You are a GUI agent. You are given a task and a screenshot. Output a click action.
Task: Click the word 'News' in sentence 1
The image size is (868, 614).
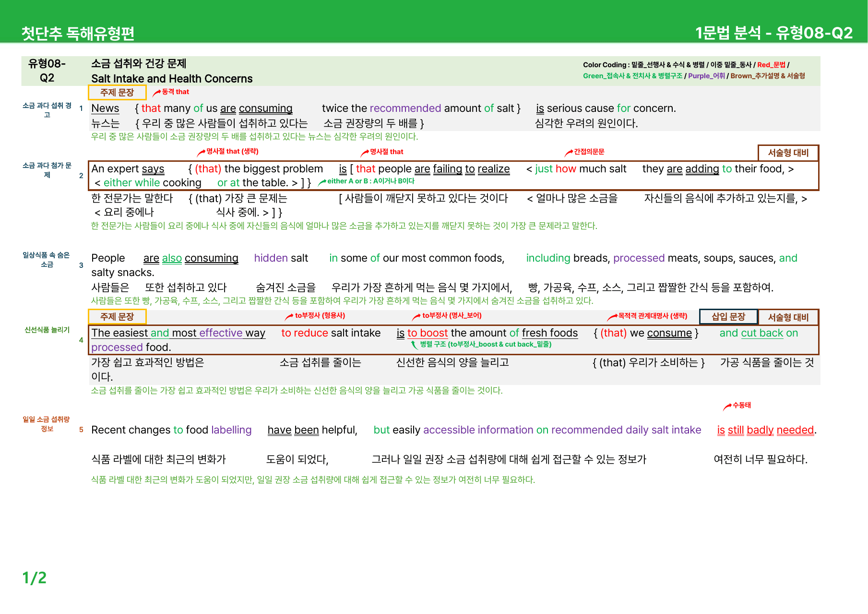105,108
